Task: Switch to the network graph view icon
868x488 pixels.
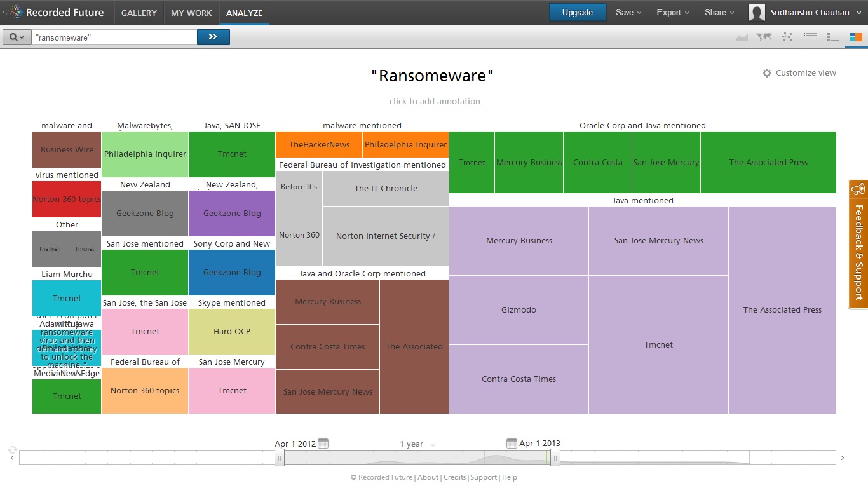Action: point(787,37)
